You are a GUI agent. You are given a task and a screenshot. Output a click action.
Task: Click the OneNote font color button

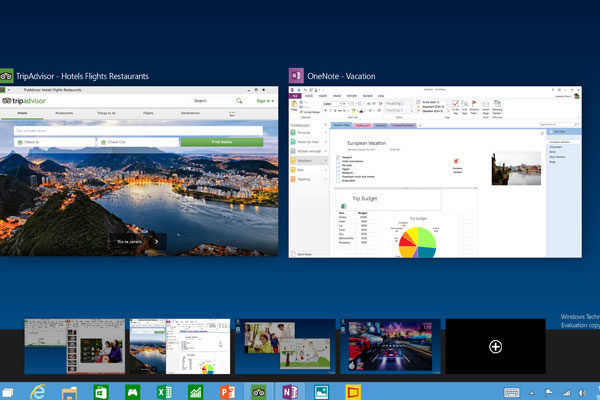(x=362, y=111)
